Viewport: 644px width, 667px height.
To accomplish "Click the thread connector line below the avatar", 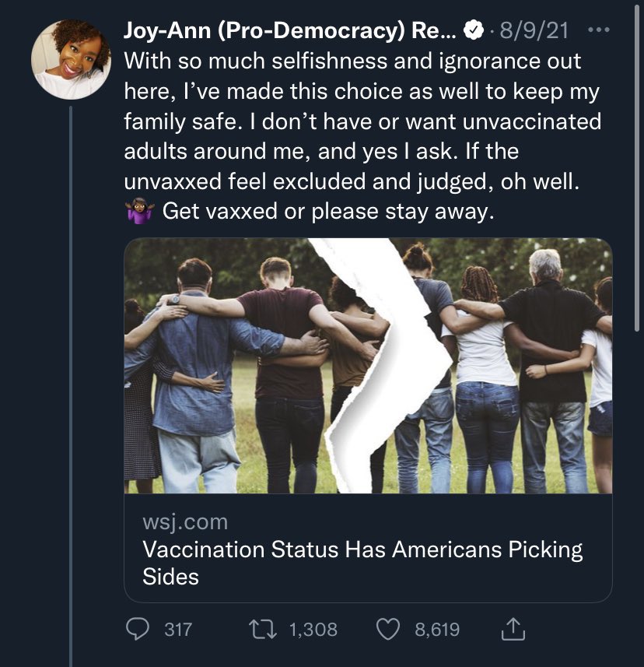I will tap(71, 389).
